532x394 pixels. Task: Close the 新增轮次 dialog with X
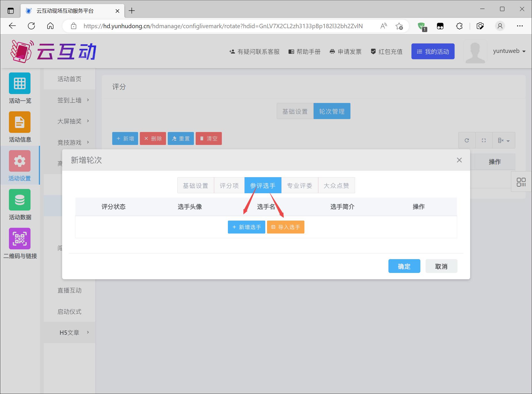(459, 160)
